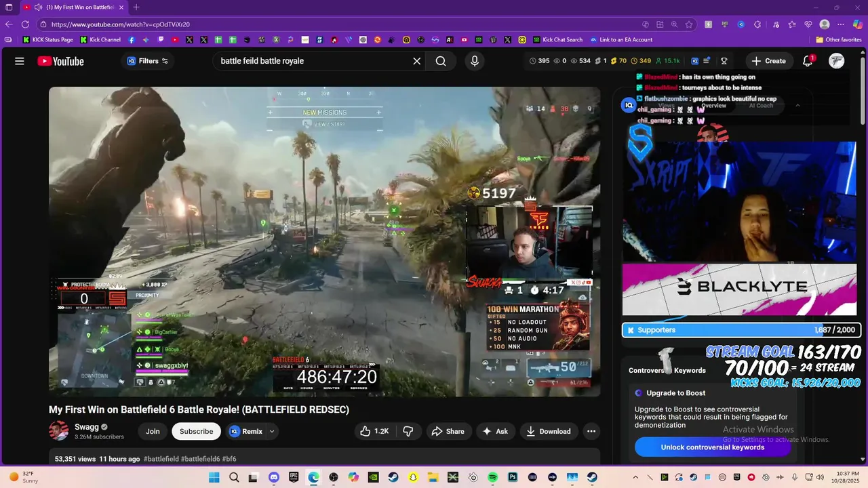The width and height of the screenshot is (868, 488).
Task: Switch to the AI Coach tab
Action: [x=761, y=106]
